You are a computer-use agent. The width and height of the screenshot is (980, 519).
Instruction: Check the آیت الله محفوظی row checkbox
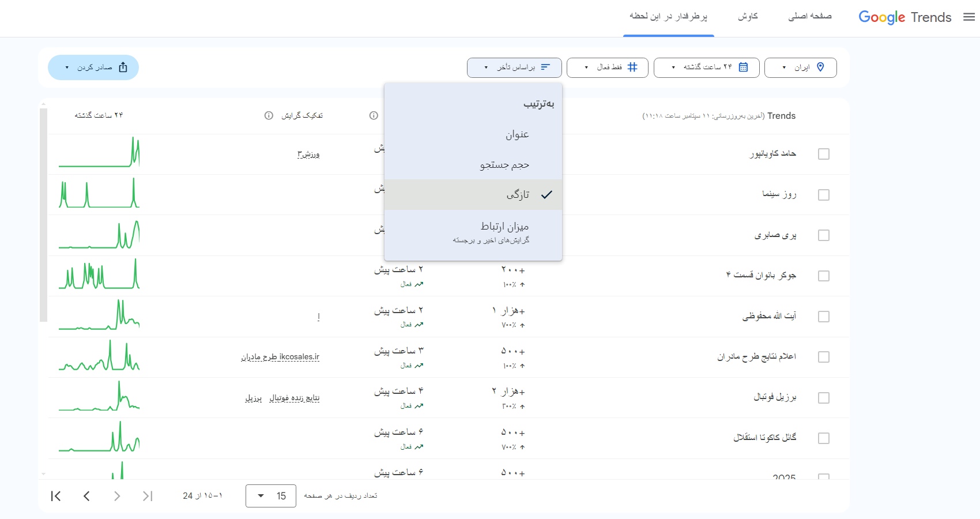coord(824,317)
